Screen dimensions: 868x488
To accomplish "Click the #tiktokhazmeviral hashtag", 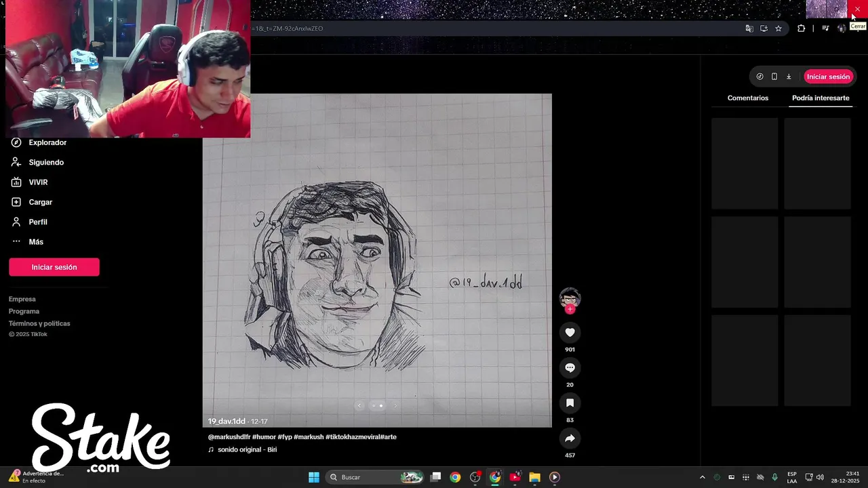I will tap(353, 437).
